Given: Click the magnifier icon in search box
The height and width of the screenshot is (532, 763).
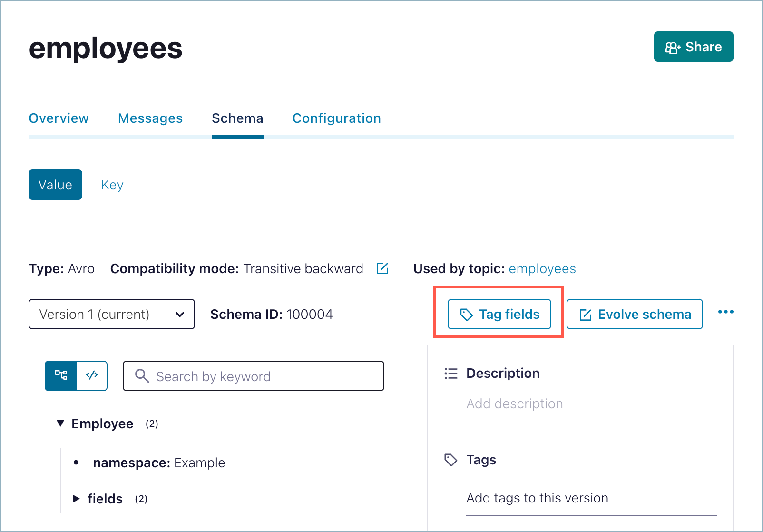Looking at the screenshot, I should pyautogui.click(x=142, y=376).
